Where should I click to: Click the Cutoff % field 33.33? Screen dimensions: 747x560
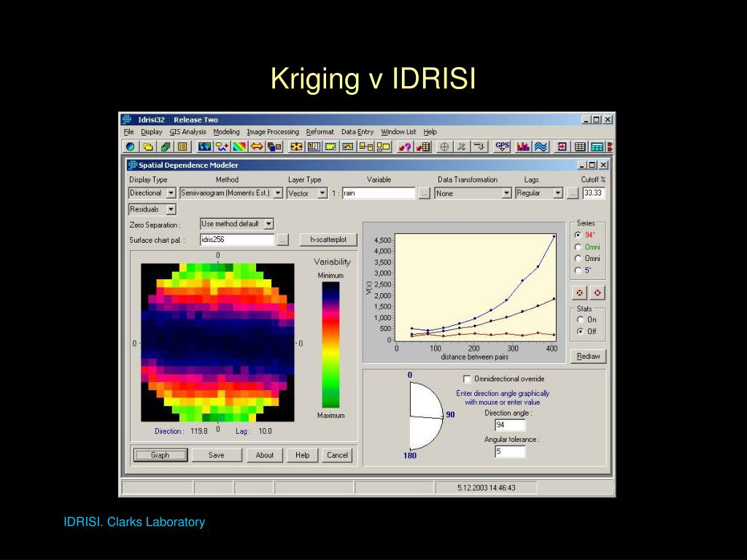point(594,192)
